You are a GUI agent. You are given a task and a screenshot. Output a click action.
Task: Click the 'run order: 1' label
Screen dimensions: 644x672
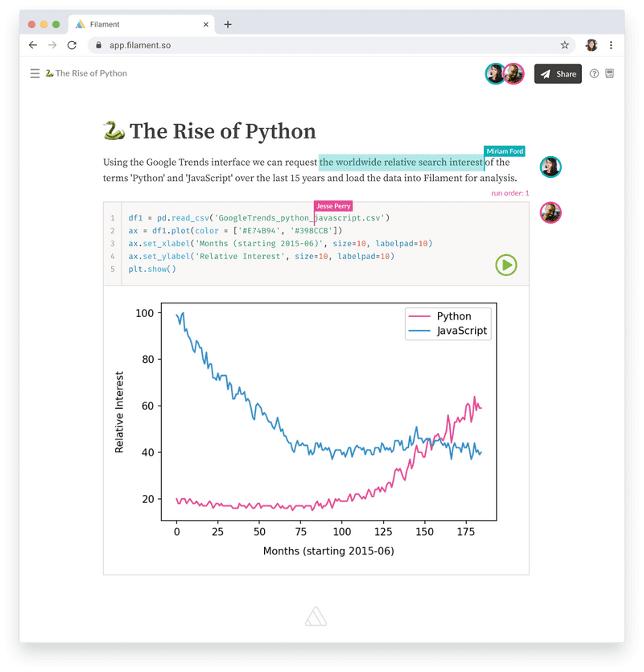(510, 193)
